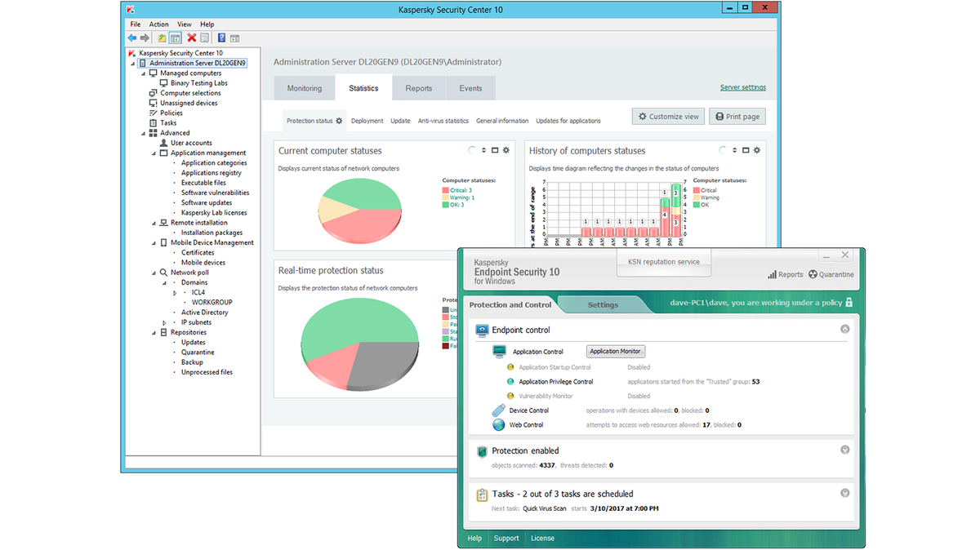Click the Device Control USB icon

click(x=498, y=410)
